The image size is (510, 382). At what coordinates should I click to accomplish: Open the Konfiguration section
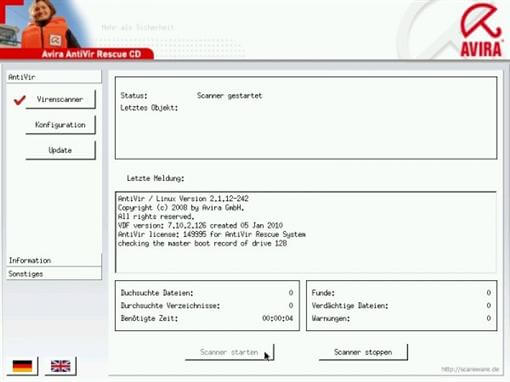point(60,125)
